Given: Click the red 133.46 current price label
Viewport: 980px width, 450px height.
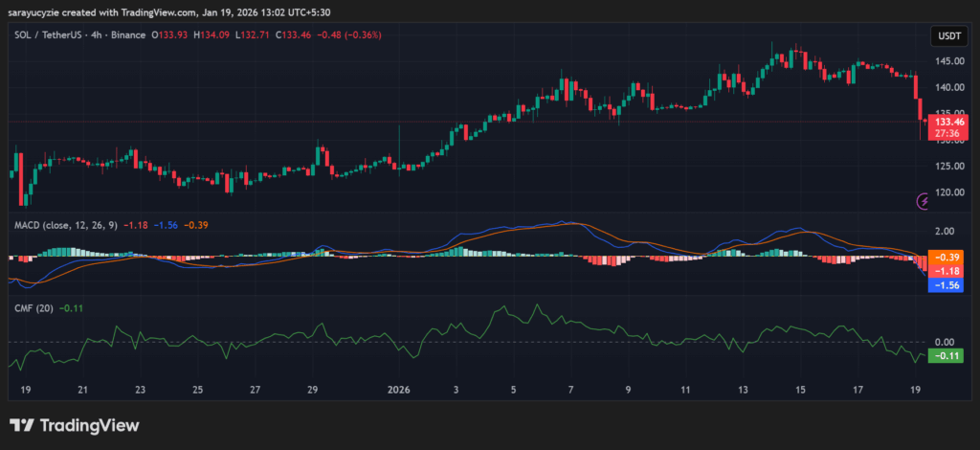Looking at the screenshot, I should coord(949,123).
